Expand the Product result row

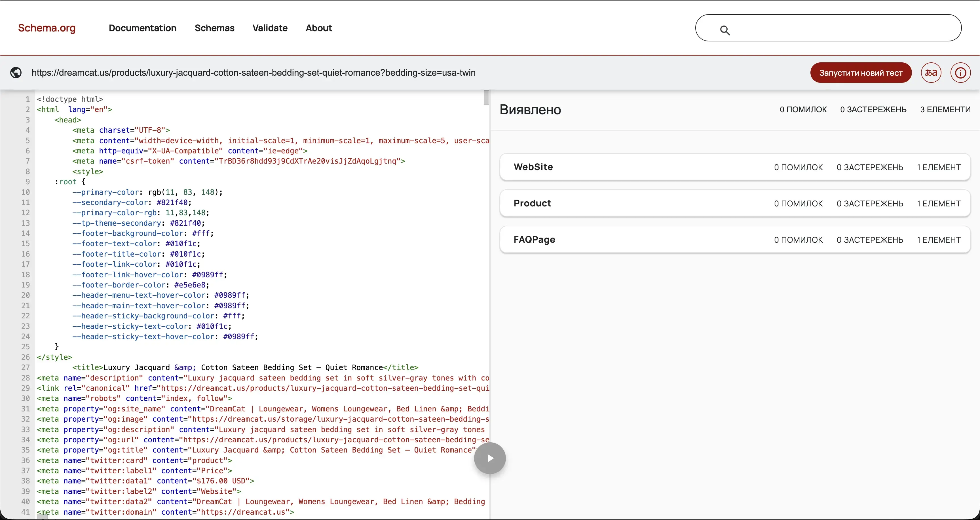(735, 204)
